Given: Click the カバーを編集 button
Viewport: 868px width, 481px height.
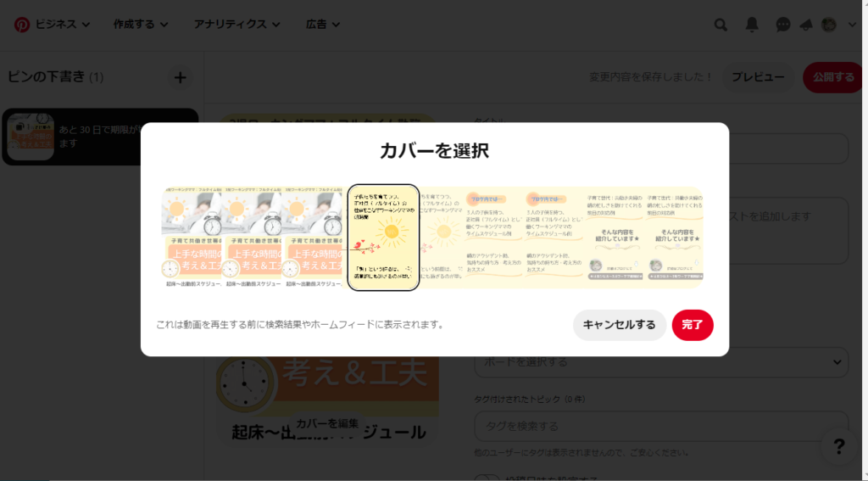Looking at the screenshot, I should click(327, 424).
